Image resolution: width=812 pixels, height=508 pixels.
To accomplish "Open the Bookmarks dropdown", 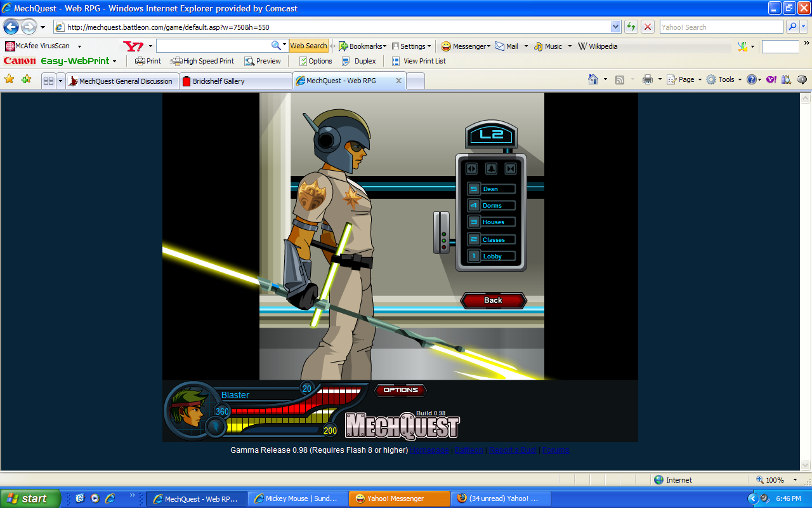I will pyautogui.click(x=360, y=46).
